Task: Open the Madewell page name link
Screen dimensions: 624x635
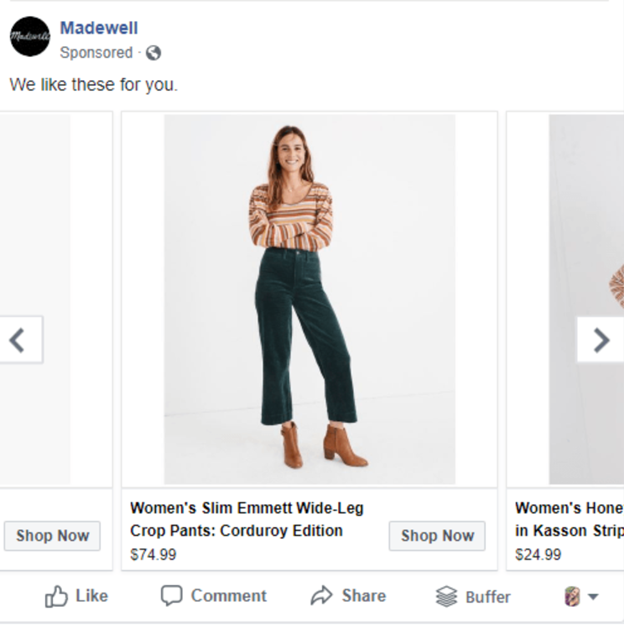Action: coord(99,28)
